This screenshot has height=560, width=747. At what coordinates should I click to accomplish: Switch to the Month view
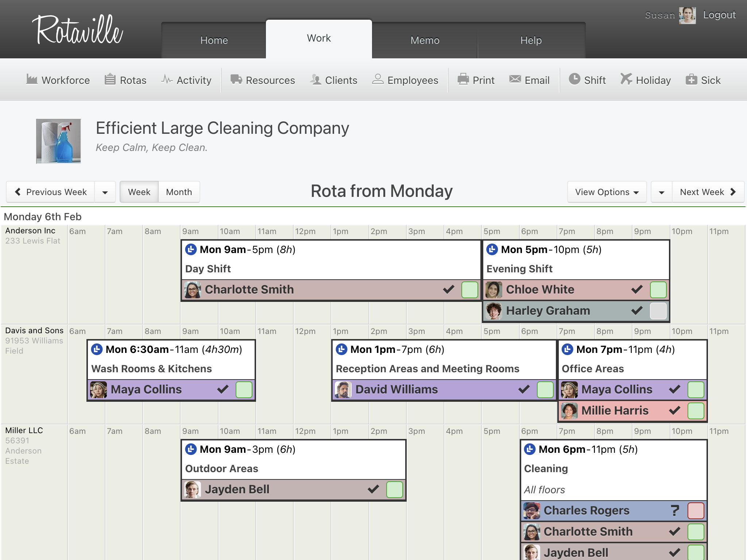pyautogui.click(x=179, y=192)
